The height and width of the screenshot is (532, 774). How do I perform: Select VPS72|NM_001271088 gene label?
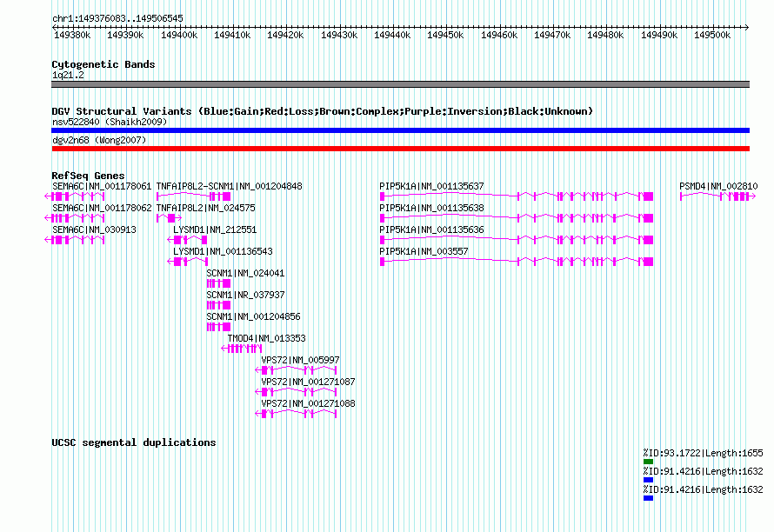pos(308,403)
